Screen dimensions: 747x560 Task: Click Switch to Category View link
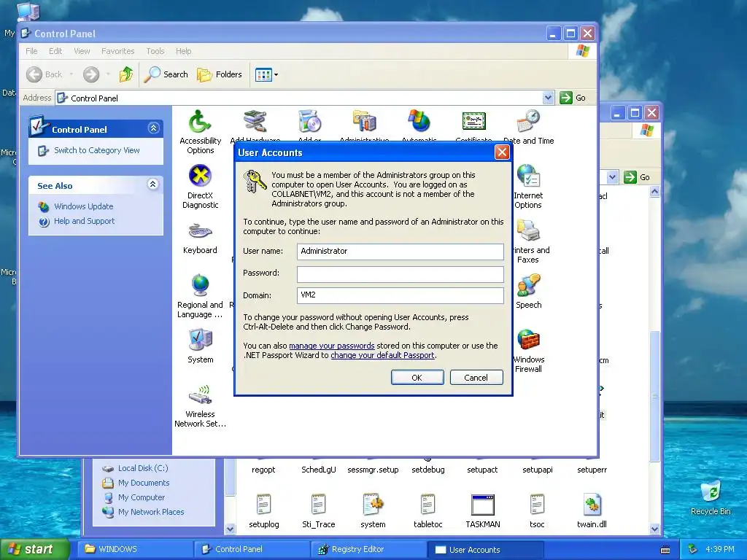click(97, 150)
